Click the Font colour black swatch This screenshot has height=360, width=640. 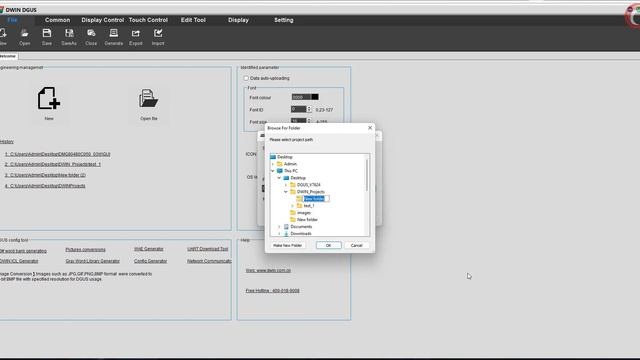point(315,97)
